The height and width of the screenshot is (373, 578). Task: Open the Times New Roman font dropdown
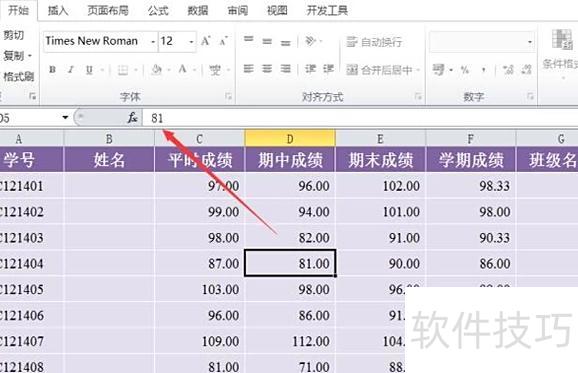[x=153, y=41]
